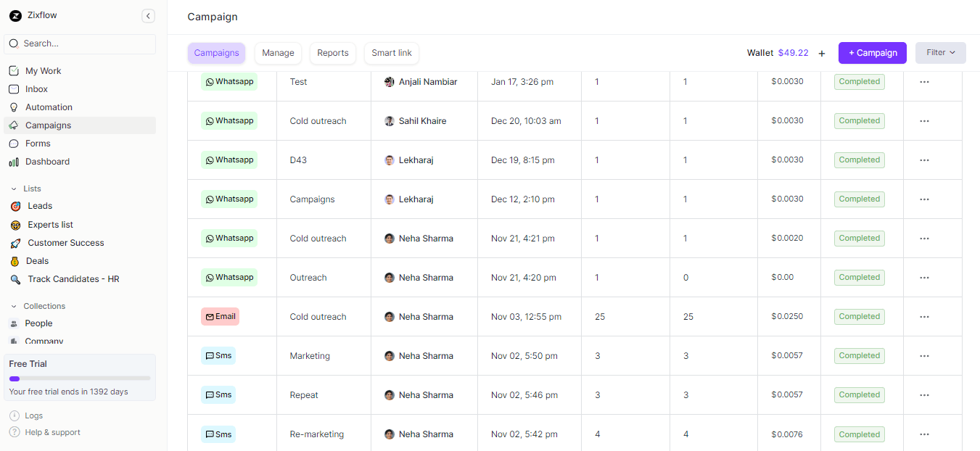
Task: Click the Zixflow logo icon
Action: coord(15,15)
